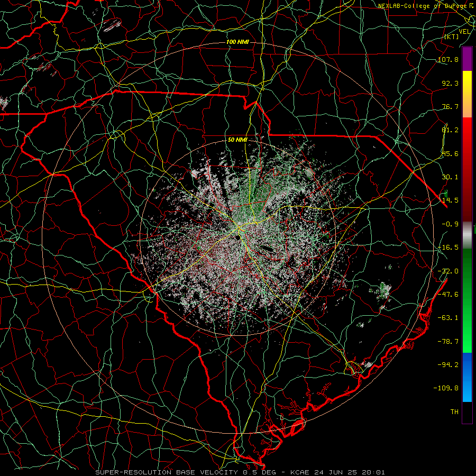Click the [KT] units label
Screen dimensions: 476x476
click(x=452, y=36)
